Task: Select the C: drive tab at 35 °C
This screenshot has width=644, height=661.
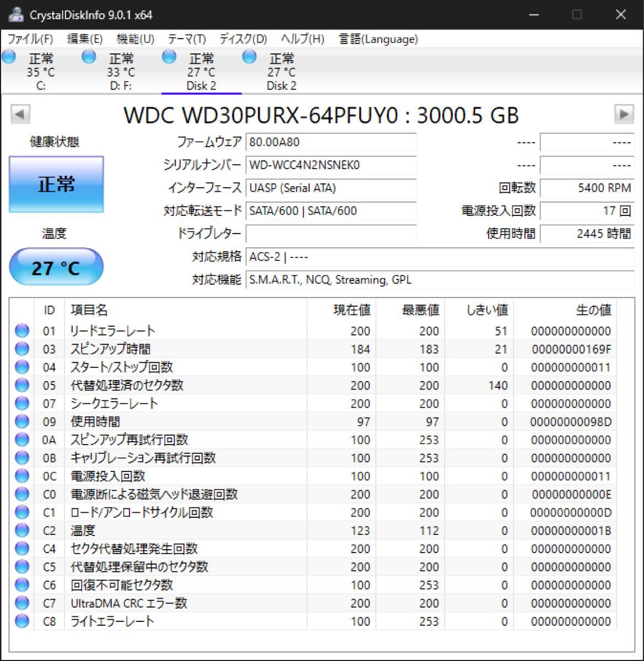Action: (x=40, y=72)
